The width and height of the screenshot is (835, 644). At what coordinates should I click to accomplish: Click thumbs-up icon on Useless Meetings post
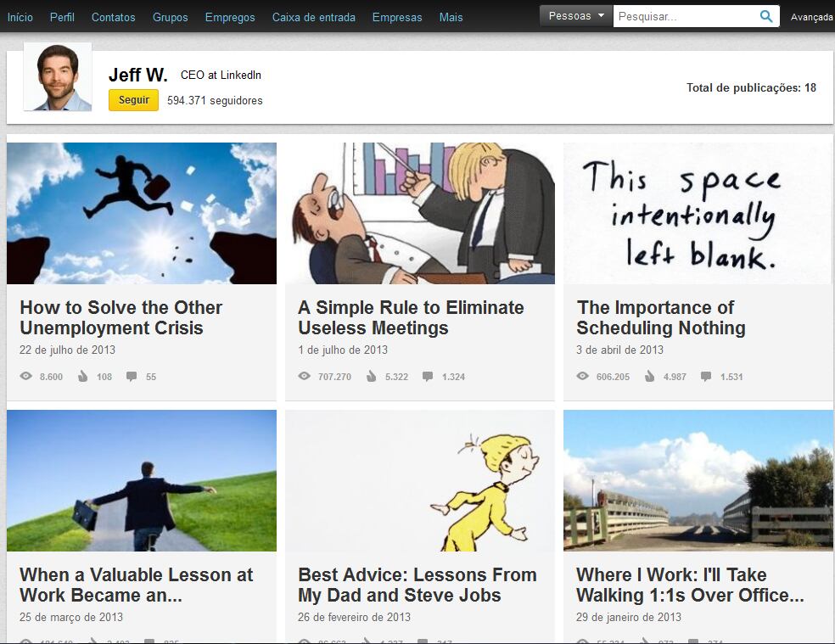click(371, 377)
